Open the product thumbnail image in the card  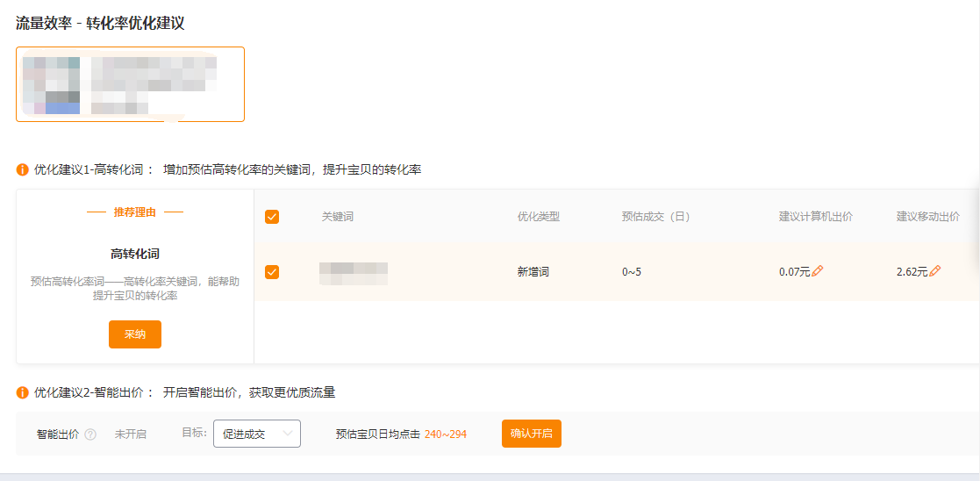point(51,85)
